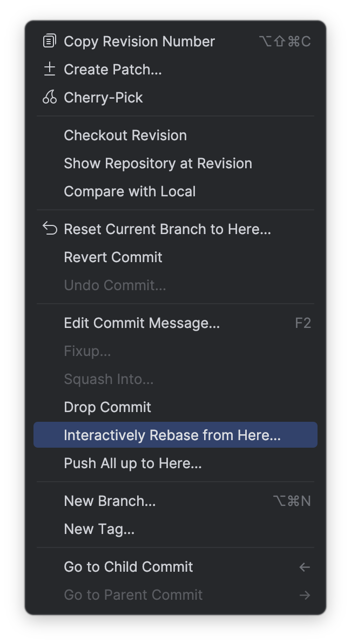Open Edit Commit Message dialog
Screen dimensions: 351x644
142,323
